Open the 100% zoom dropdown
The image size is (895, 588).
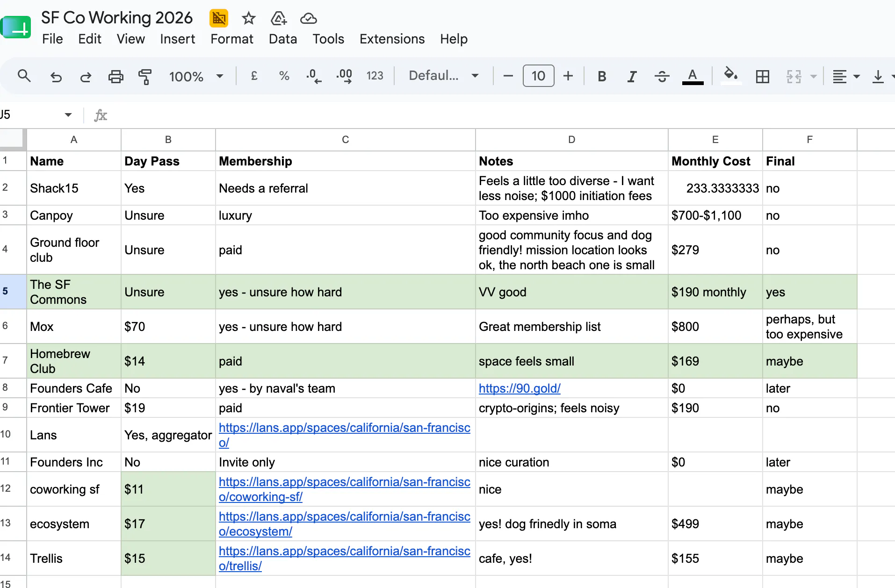[x=196, y=76]
